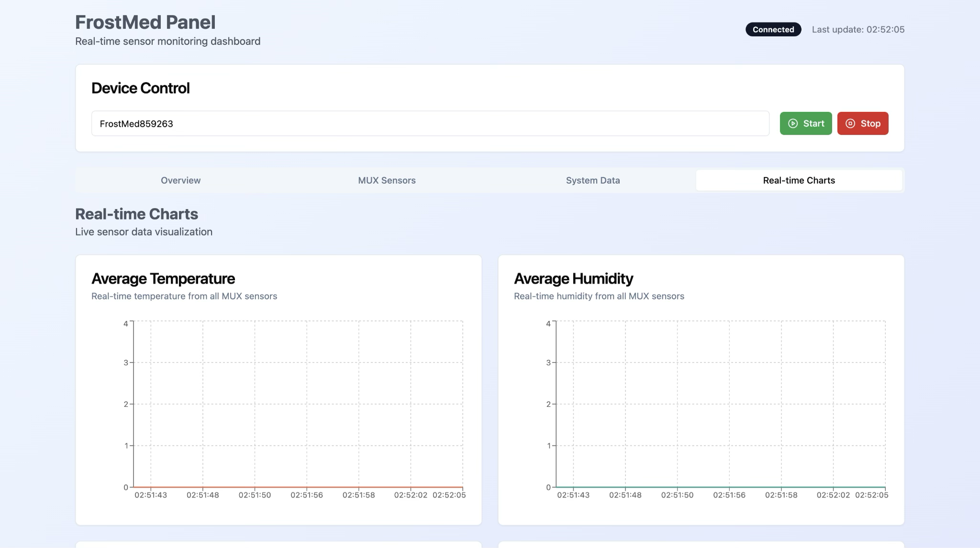
Task: Click the stop icon in Stop button
Action: click(850, 123)
